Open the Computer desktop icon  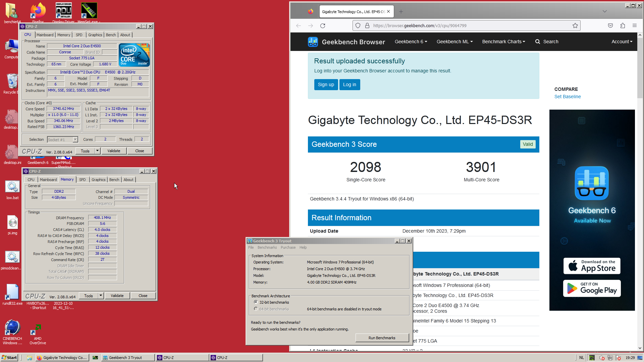coord(11,49)
